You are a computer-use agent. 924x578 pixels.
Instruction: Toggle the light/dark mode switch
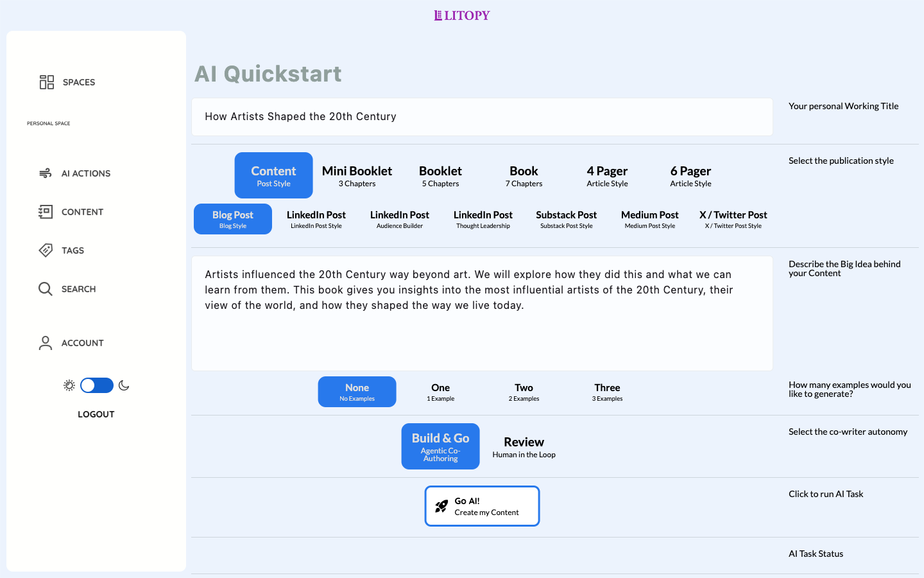tap(97, 385)
